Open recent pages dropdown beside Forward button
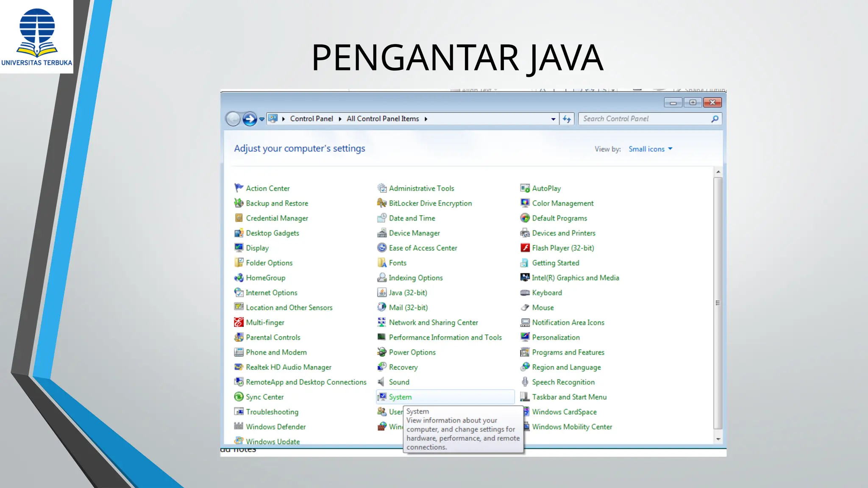868x488 pixels. [262, 119]
